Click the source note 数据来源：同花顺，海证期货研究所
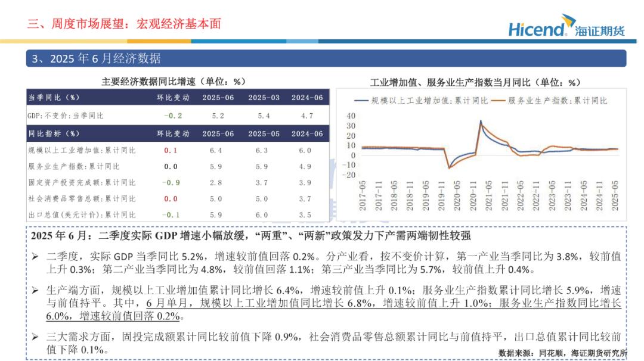Screen dimensions: 644x361 coord(563,353)
